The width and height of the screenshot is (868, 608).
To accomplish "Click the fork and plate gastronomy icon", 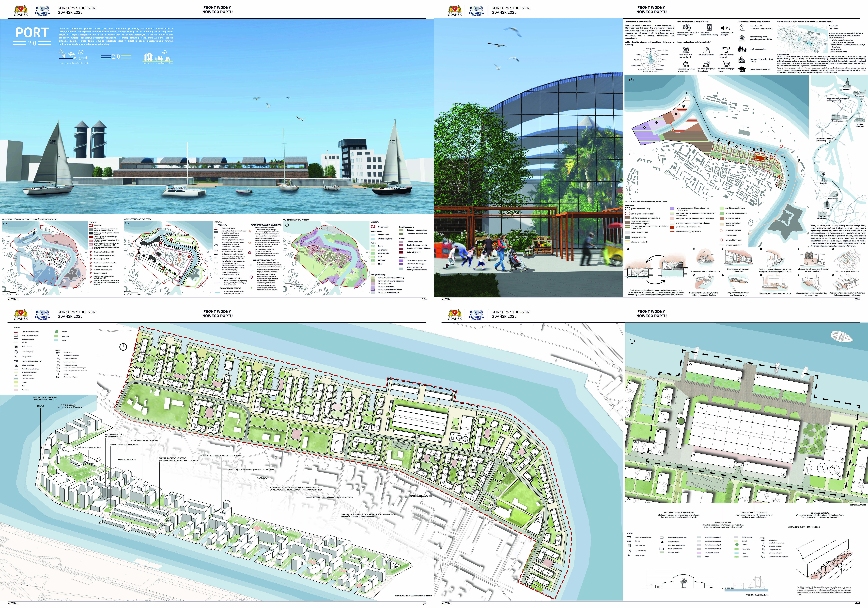I will pyautogui.click(x=686, y=50).
